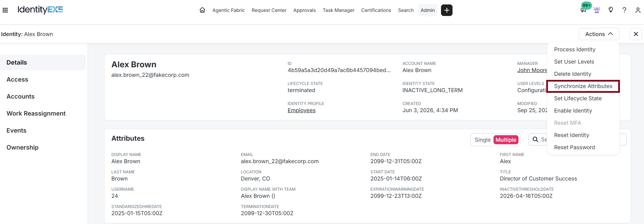This screenshot has width=644, height=224.
Task: Select Synchronize Attributes action
Action: pyautogui.click(x=583, y=86)
